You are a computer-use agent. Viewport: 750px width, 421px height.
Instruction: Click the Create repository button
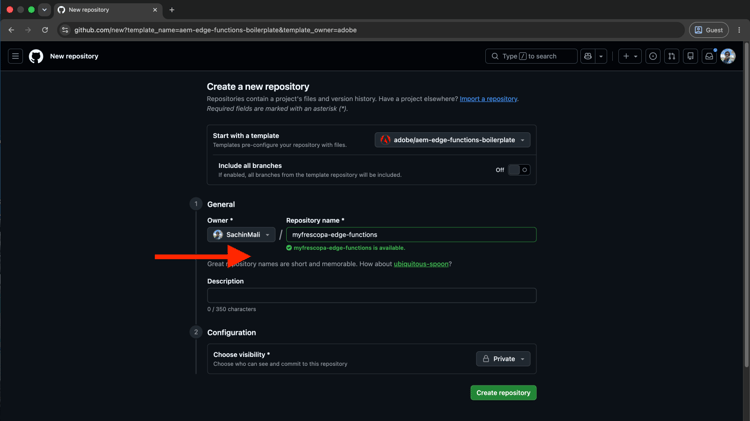[503, 393]
